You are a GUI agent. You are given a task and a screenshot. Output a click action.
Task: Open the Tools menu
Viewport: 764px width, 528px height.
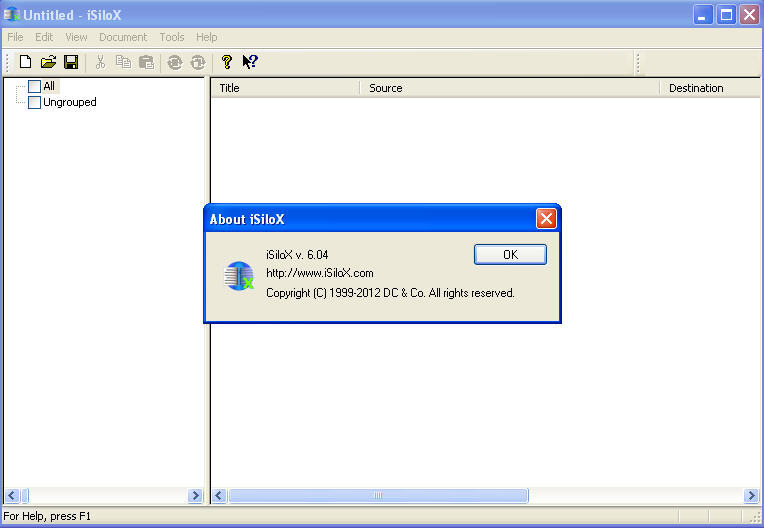click(x=172, y=37)
